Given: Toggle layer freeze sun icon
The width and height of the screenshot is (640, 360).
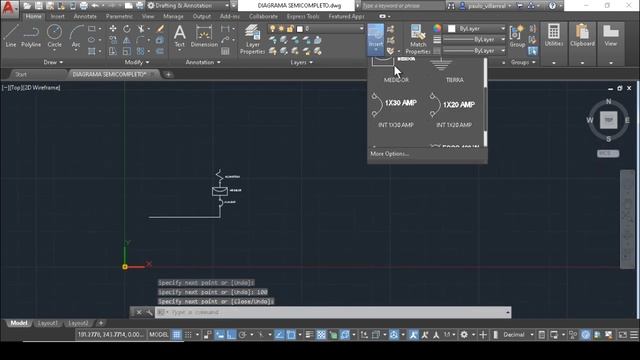Looking at the screenshot, I should [x=281, y=29].
